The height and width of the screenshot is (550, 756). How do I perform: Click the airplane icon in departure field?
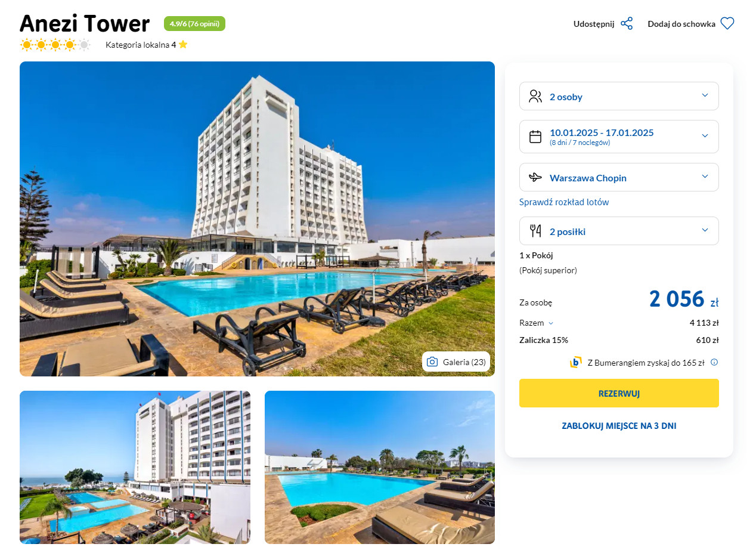click(535, 177)
